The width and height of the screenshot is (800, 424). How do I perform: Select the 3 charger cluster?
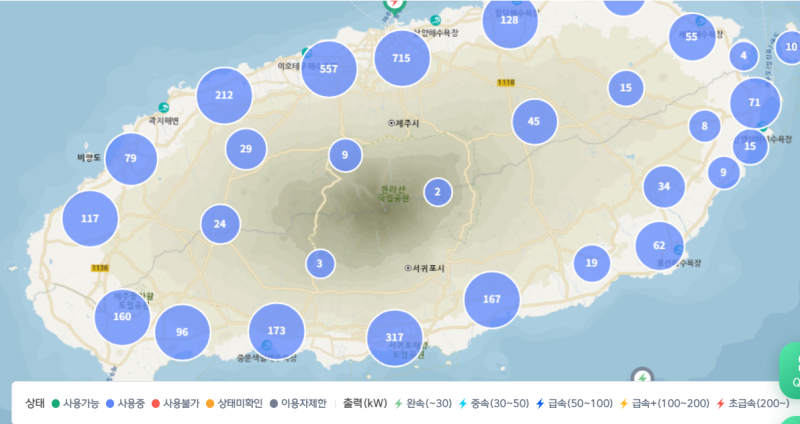[320, 264]
